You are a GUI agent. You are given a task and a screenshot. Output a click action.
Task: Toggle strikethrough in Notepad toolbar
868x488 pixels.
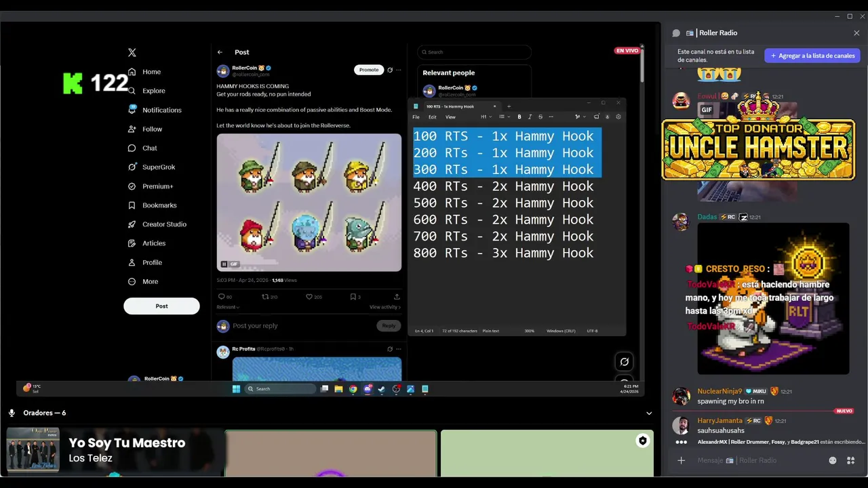(540, 117)
